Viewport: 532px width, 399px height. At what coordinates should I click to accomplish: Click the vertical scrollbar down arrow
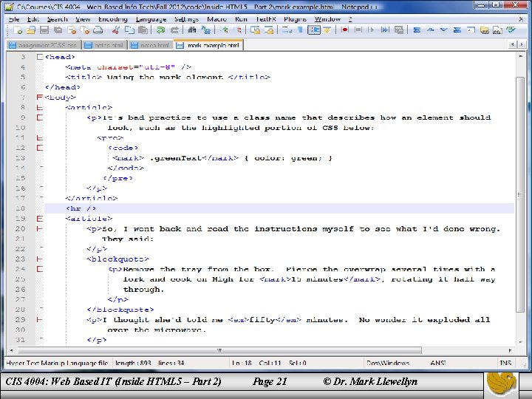[520, 342]
